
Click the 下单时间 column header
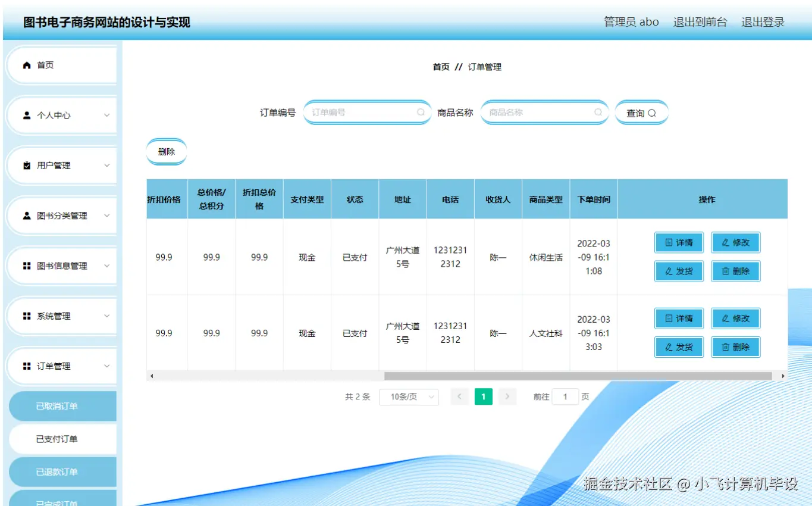594,199
